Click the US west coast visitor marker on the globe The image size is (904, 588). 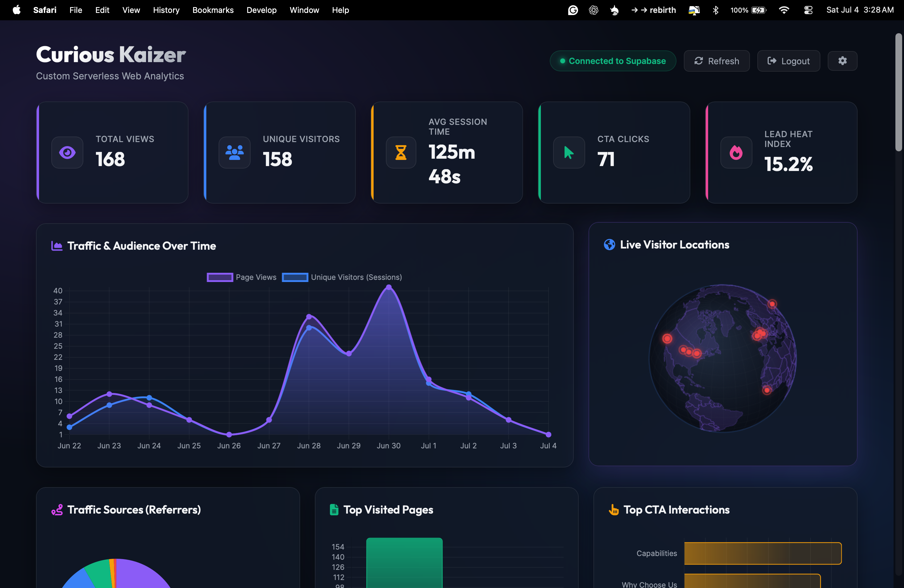point(667,339)
